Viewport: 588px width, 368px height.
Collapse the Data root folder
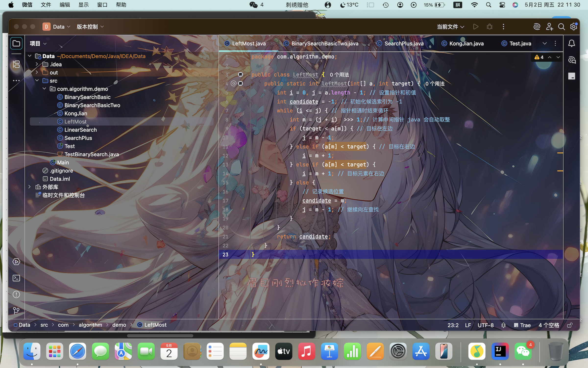[x=30, y=56]
